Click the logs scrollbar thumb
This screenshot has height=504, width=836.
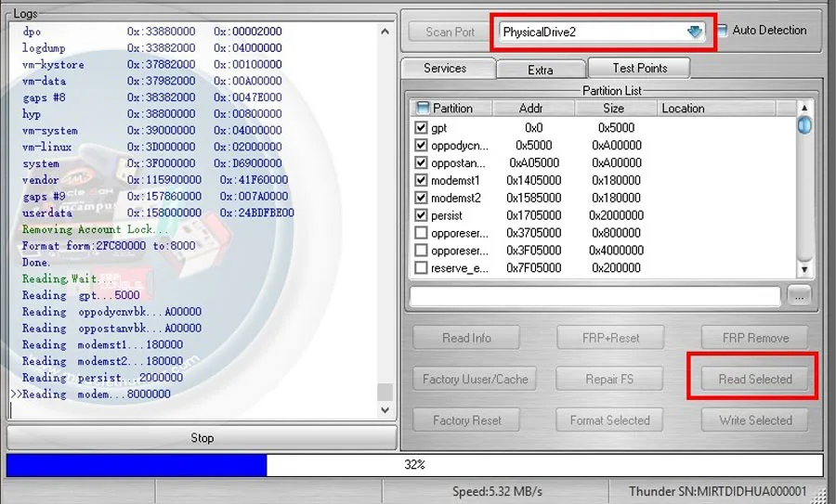click(385, 392)
